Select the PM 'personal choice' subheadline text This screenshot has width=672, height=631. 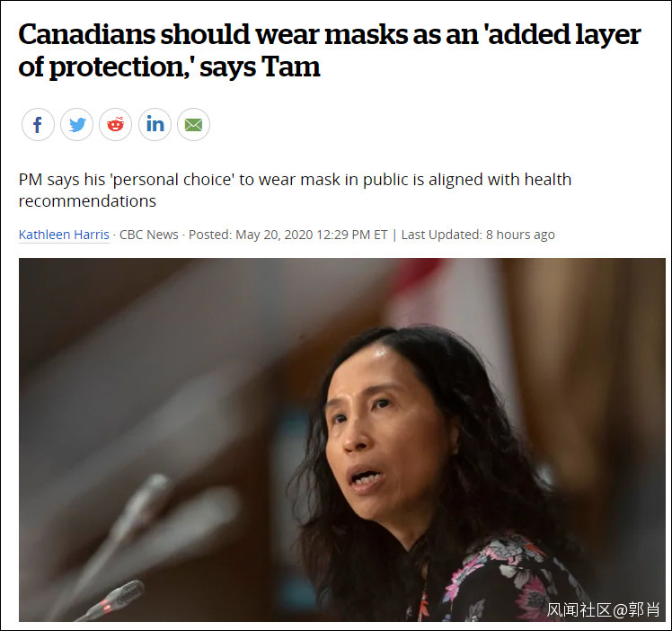[295, 190]
